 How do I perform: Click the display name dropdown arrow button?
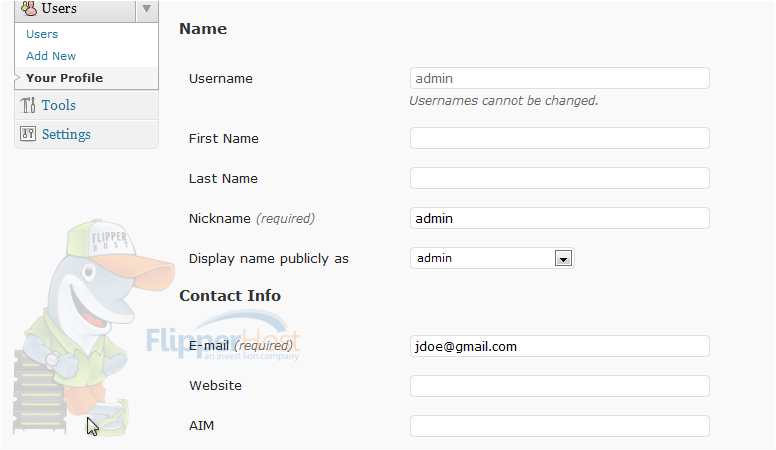click(x=563, y=258)
